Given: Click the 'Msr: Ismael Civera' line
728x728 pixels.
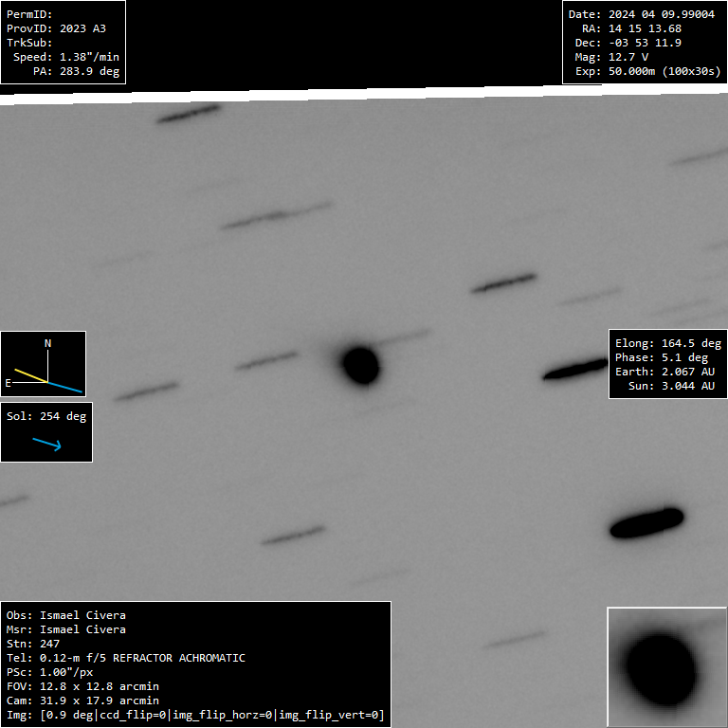Looking at the screenshot, I should click(x=66, y=629).
